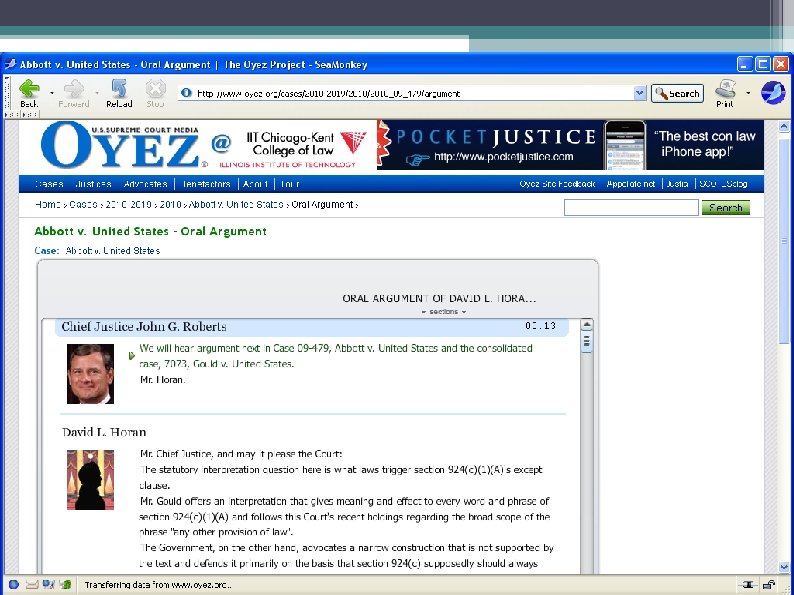Image resolution: width=794 pixels, height=595 pixels.
Task: Click the site info icon in URL bar
Action: click(x=186, y=93)
